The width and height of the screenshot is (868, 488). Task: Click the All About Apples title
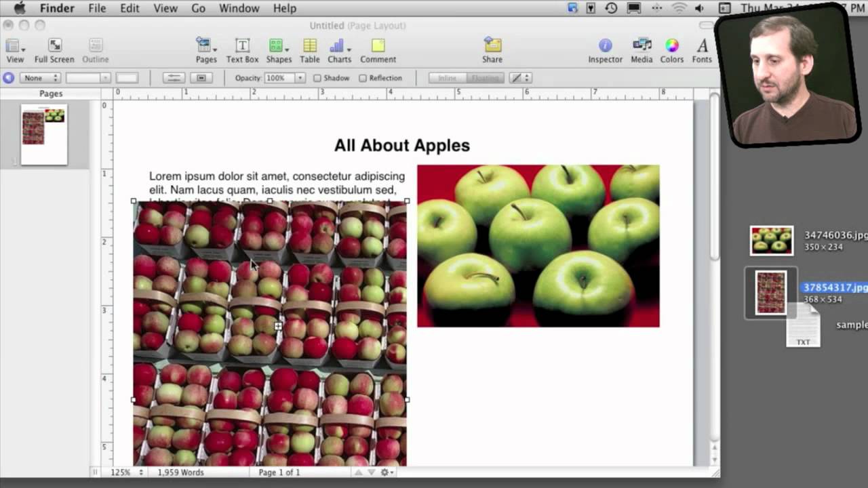[x=402, y=145]
